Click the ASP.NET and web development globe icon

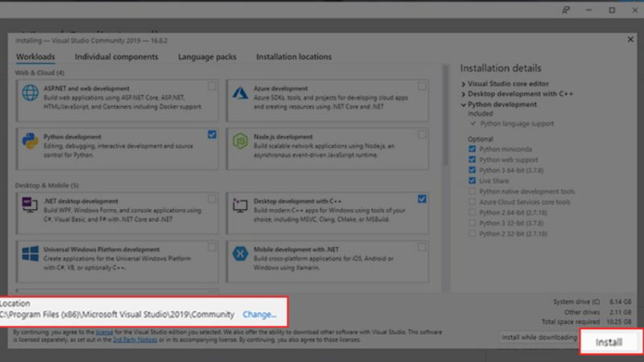(x=30, y=93)
